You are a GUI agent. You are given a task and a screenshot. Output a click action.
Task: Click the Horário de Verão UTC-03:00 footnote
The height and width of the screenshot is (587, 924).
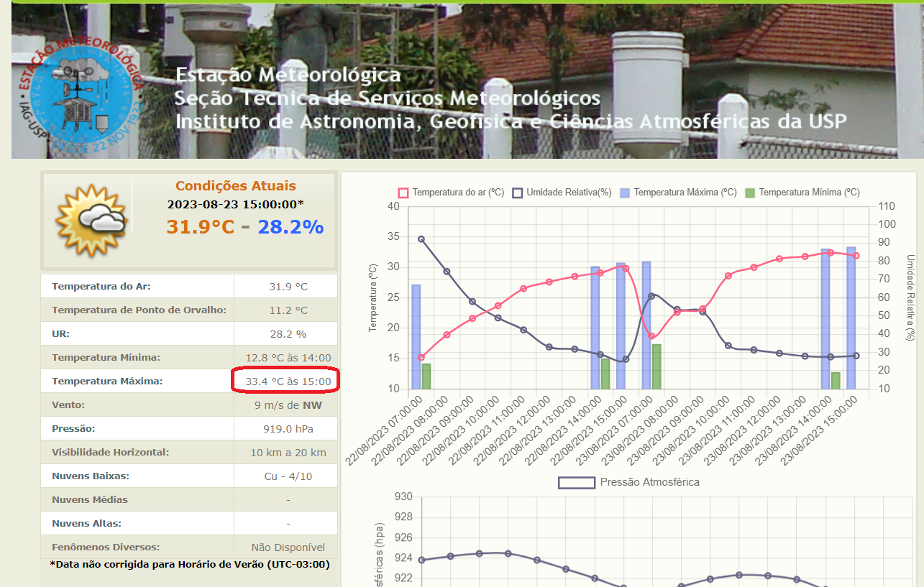(x=190, y=565)
